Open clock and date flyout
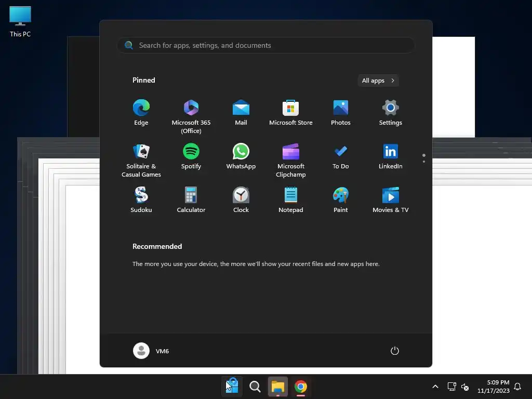Viewport: 532px width, 399px height. pyautogui.click(x=494, y=387)
